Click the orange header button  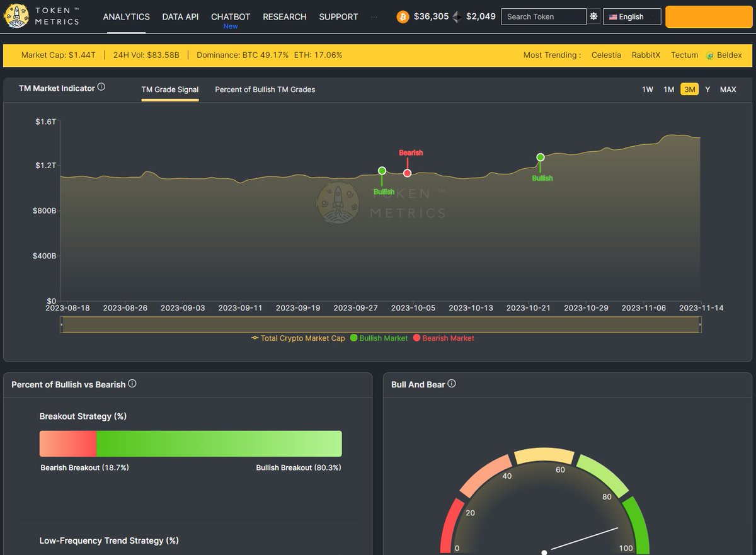[x=708, y=17]
